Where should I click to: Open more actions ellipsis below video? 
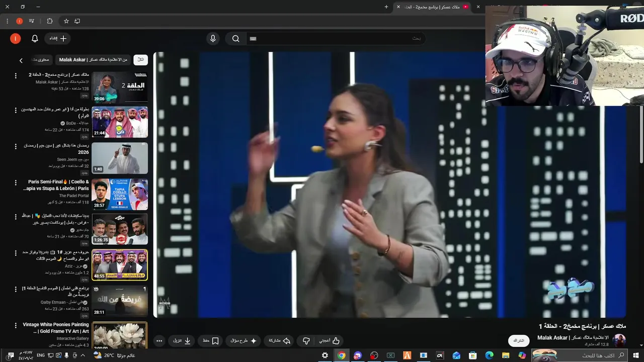tap(159, 341)
